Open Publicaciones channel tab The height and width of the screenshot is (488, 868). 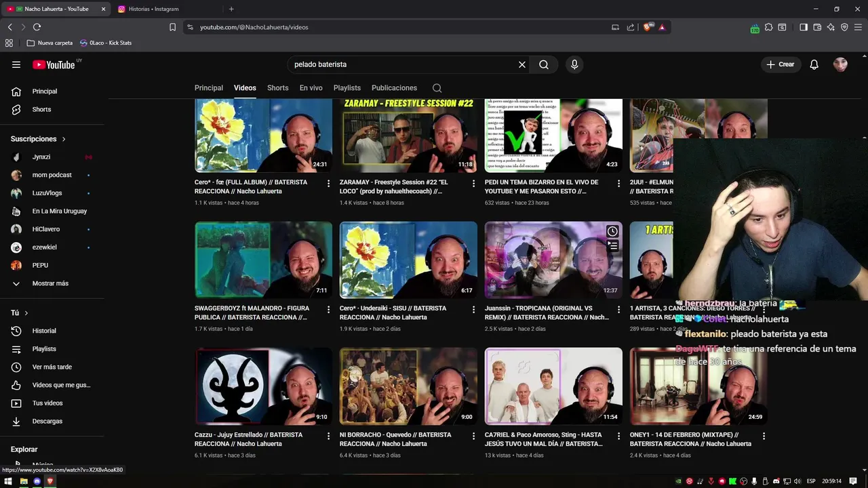point(394,88)
